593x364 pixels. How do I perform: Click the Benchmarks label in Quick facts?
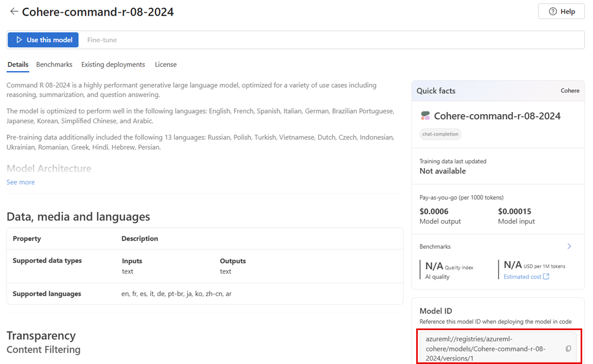[435, 247]
